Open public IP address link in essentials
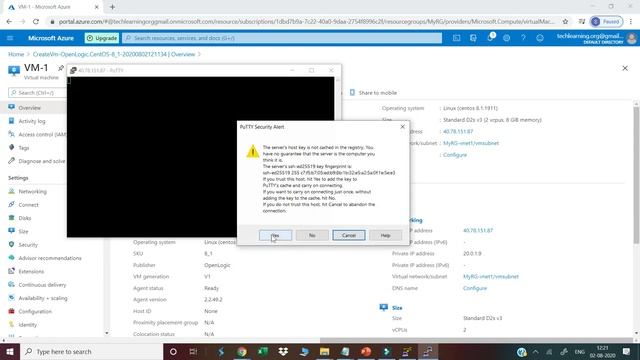This screenshot has height=360, width=640. (x=458, y=131)
